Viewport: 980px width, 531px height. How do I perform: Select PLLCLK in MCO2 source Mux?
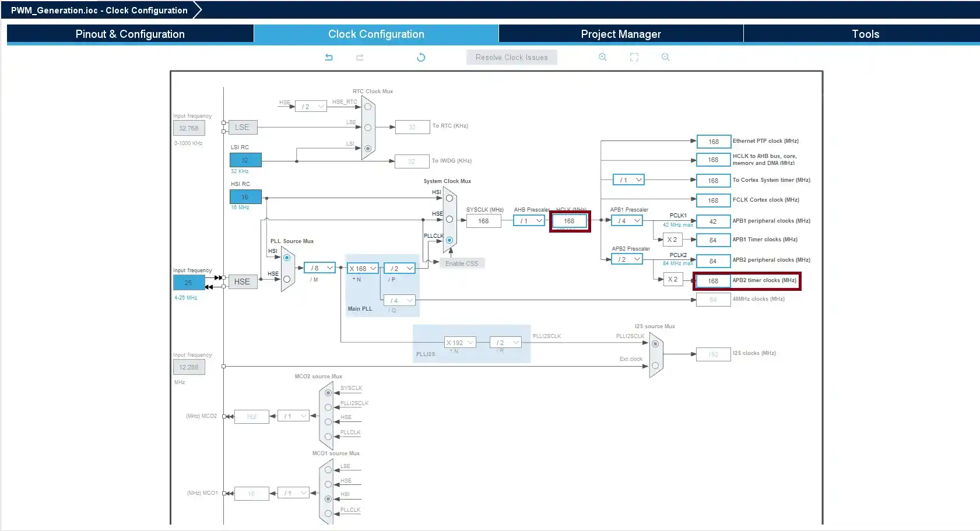click(328, 437)
